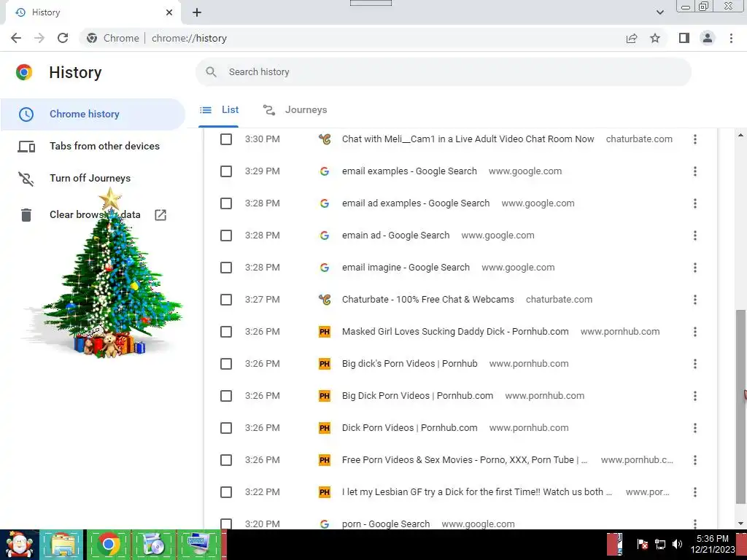The width and height of the screenshot is (747, 560).
Task: Open the 'email examples - Google Search' link
Action: 409,171
